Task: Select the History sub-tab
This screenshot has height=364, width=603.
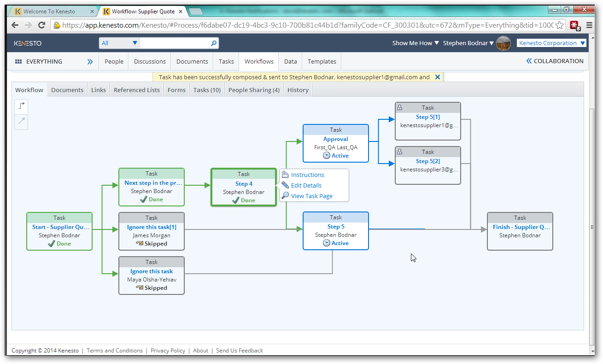Action: 298,90
